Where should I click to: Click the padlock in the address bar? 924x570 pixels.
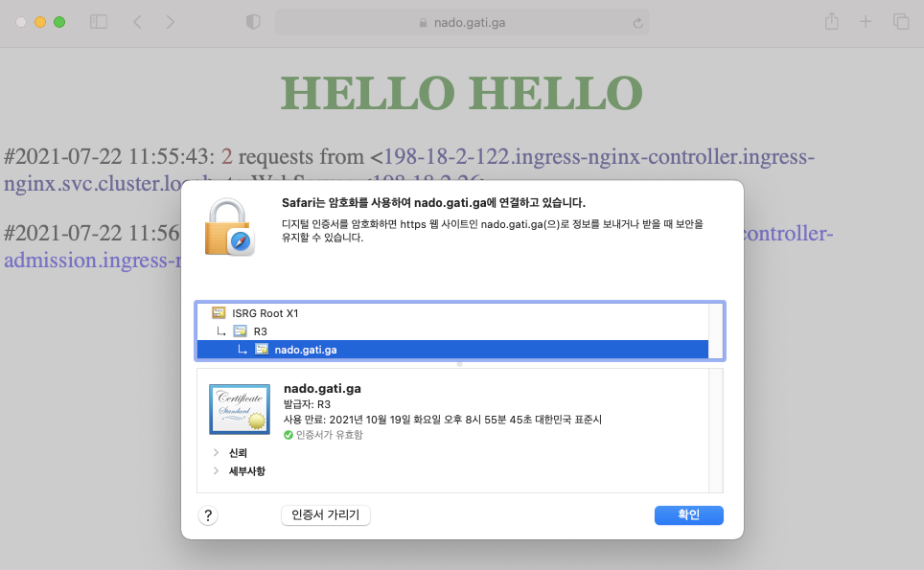[423, 22]
